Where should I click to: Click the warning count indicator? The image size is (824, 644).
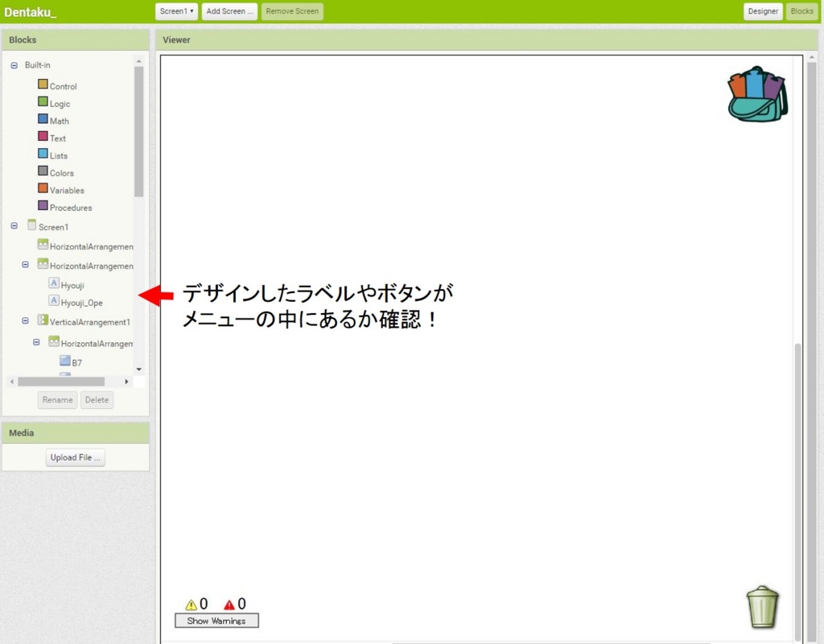click(x=198, y=603)
